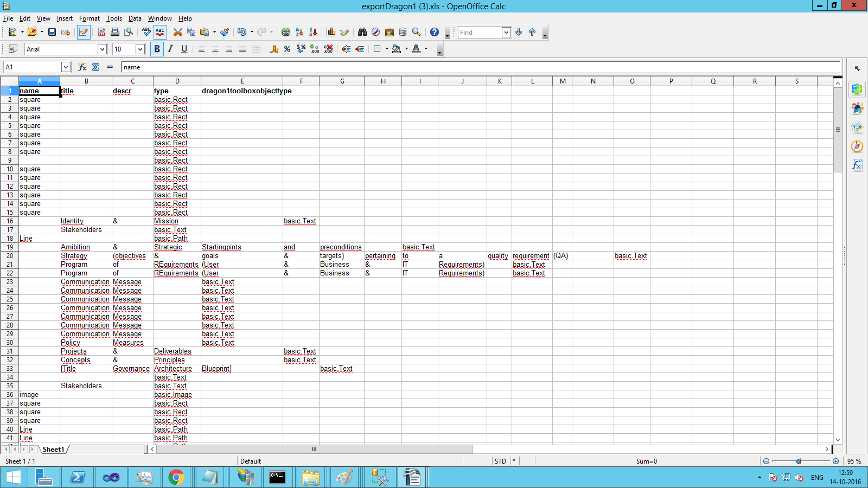
Task: Click Find Next down arrow
Action: click(519, 33)
